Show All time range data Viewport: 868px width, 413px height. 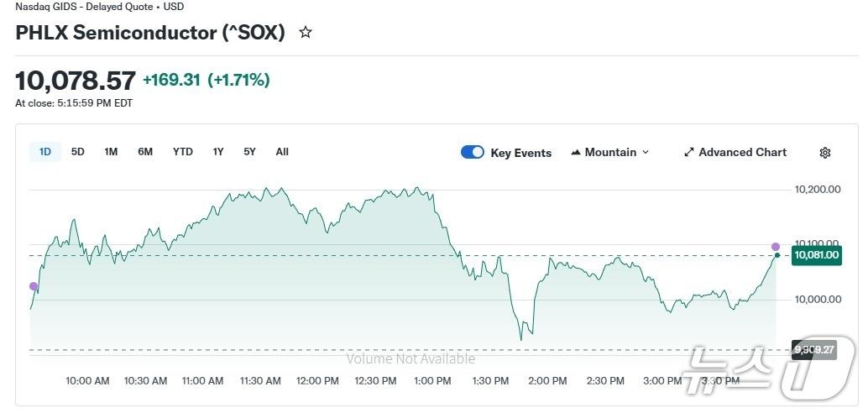coord(282,152)
